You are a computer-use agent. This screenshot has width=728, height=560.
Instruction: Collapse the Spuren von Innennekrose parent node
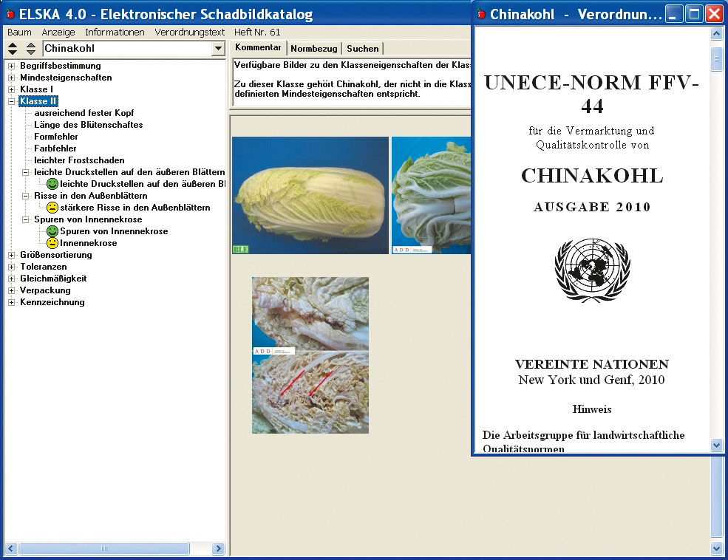point(26,219)
